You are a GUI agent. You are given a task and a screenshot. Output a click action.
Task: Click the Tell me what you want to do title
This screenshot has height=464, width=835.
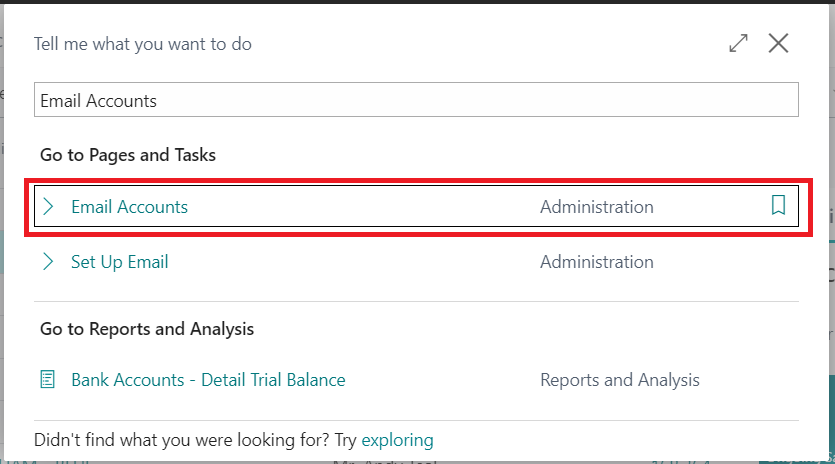pos(143,44)
